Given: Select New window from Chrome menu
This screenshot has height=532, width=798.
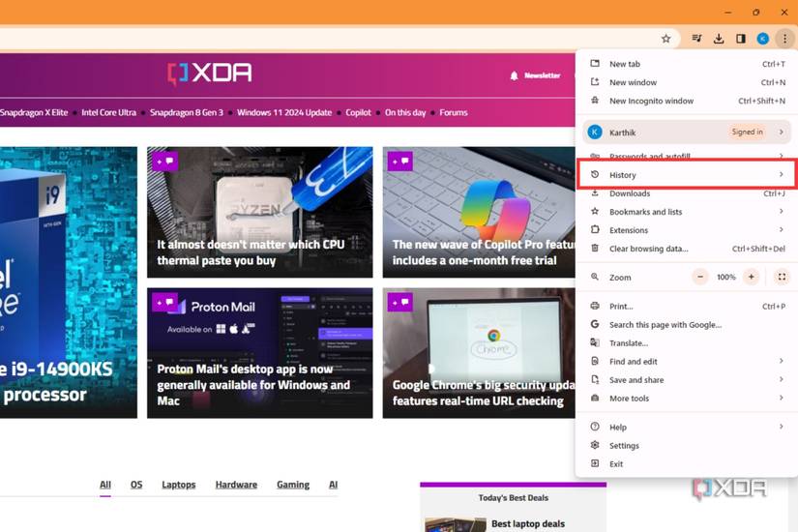Looking at the screenshot, I should point(687,82).
